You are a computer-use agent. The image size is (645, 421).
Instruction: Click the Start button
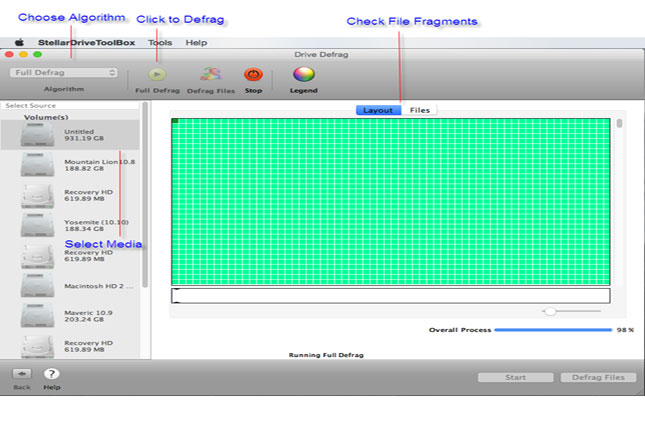[x=515, y=377]
